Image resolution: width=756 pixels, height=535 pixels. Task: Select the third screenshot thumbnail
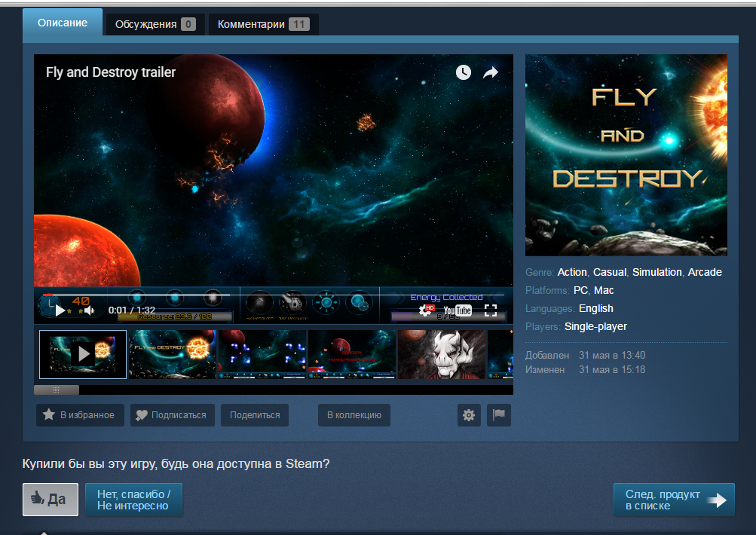coord(262,354)
